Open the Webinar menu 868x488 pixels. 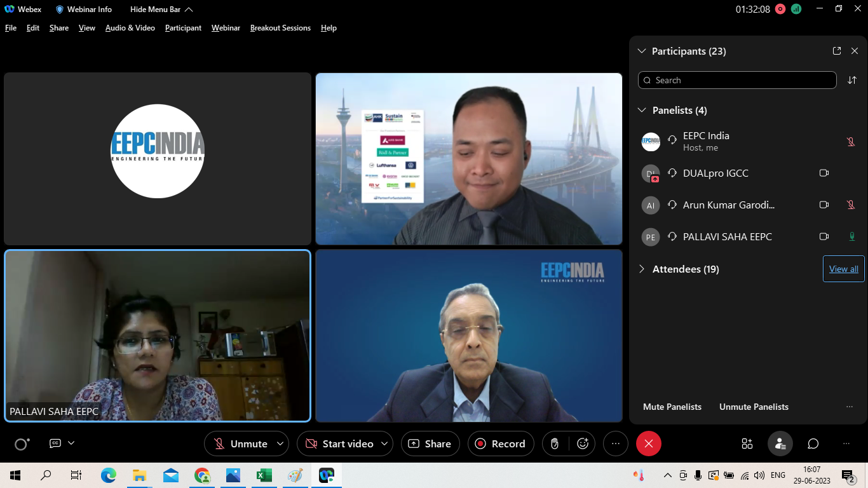[226, 28]
